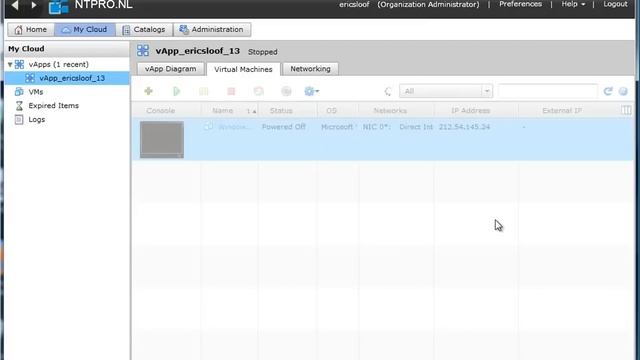This screenshot has width=640, height=360.
Task: Click the Powered Off status cell
Action: click(284, 127)
